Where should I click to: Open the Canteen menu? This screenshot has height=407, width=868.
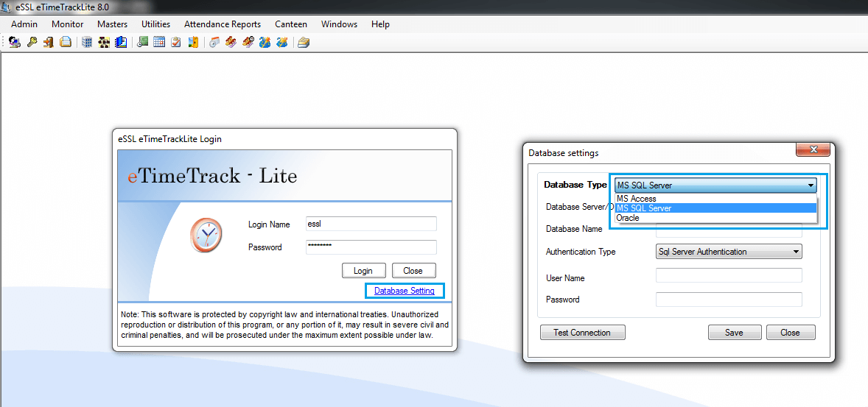click(291, 24)
